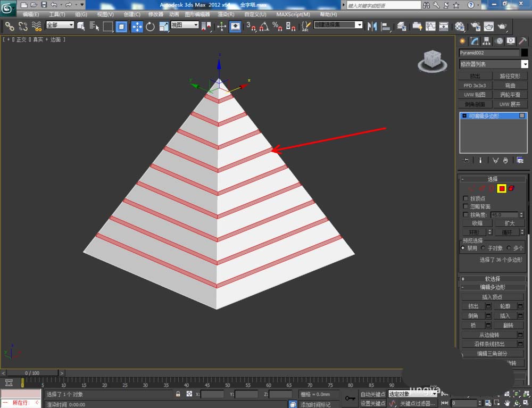Open the Utilities hammer panel

(x=522, y=41)
